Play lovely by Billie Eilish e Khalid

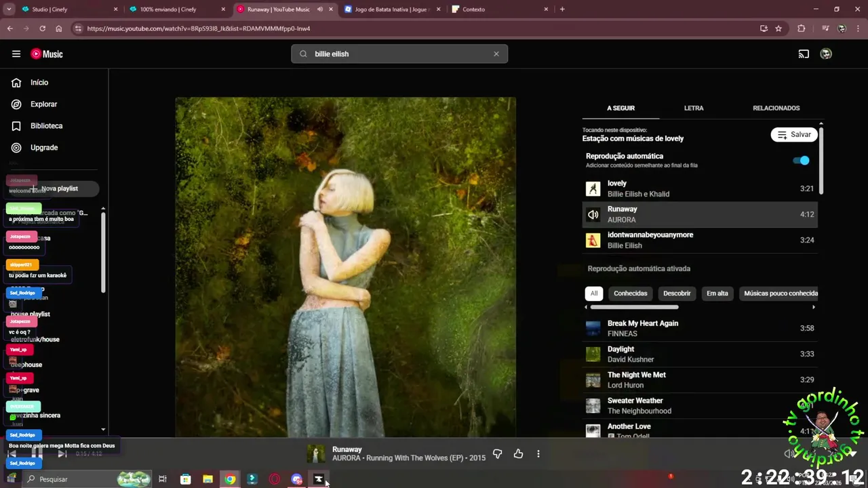[700, 188]
